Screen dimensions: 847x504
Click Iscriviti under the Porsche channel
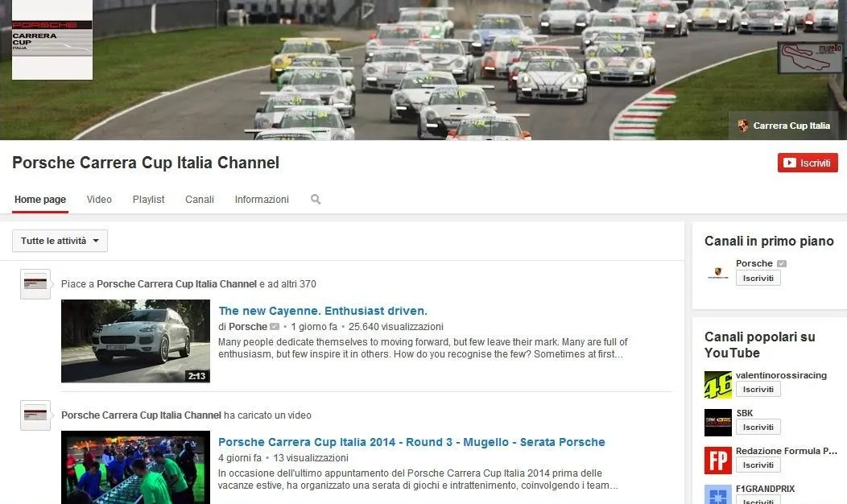pos(758,278)
